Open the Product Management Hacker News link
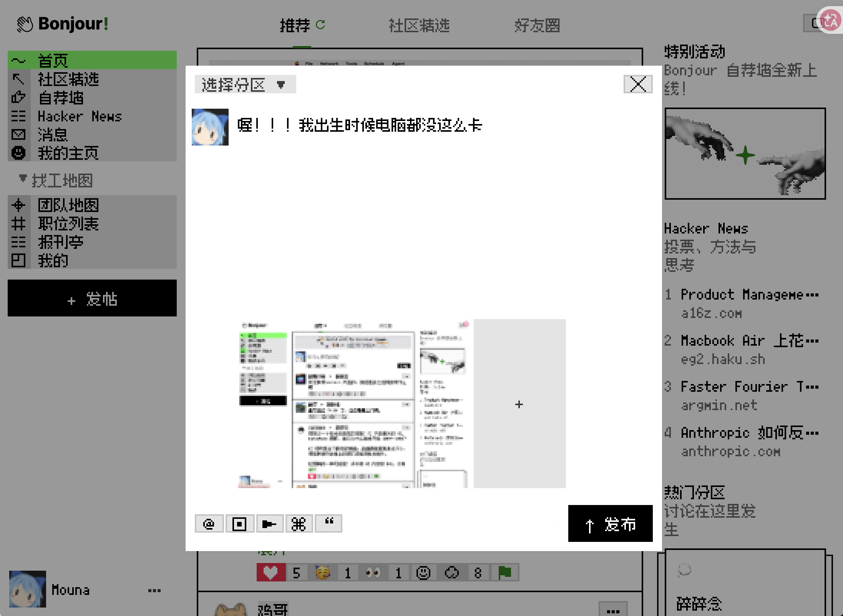Screen dimensions: 843x616 coord(750,295)
